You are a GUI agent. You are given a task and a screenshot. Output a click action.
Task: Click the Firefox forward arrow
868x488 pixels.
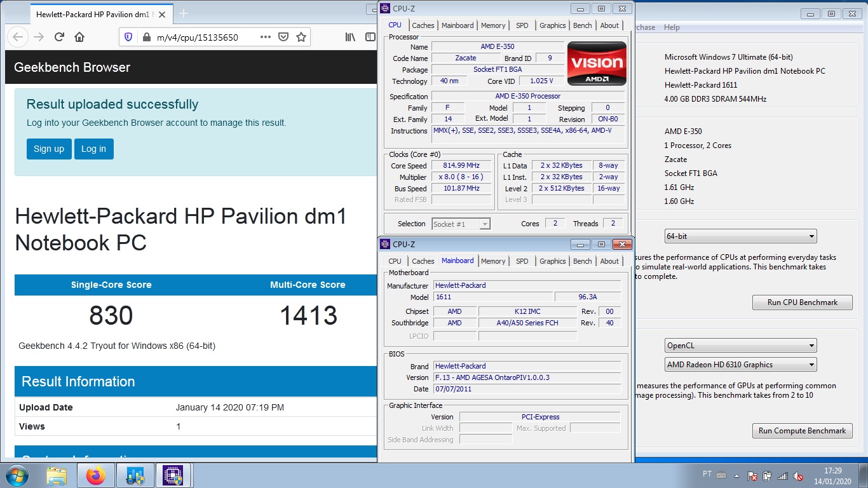(x=39, y=37)
